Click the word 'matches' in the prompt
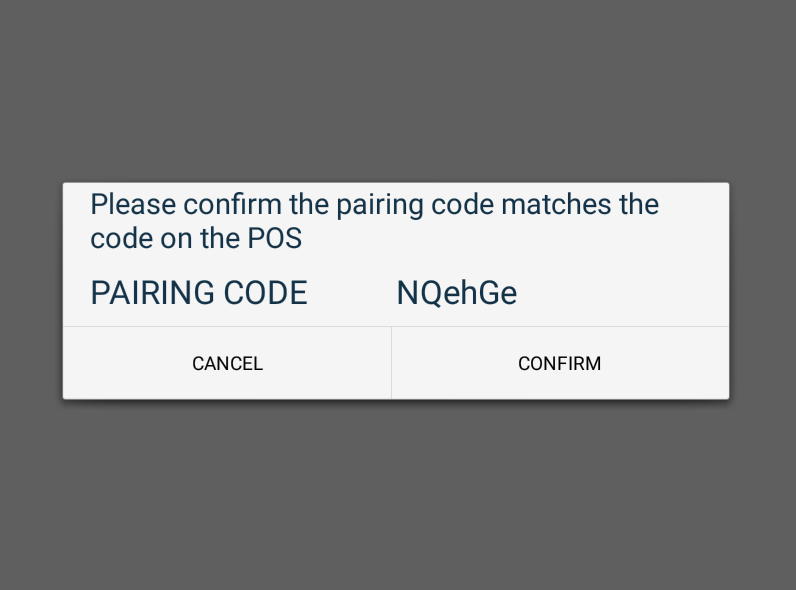The height and width of the screenshot is (590, 796). (x=556, y=205)
